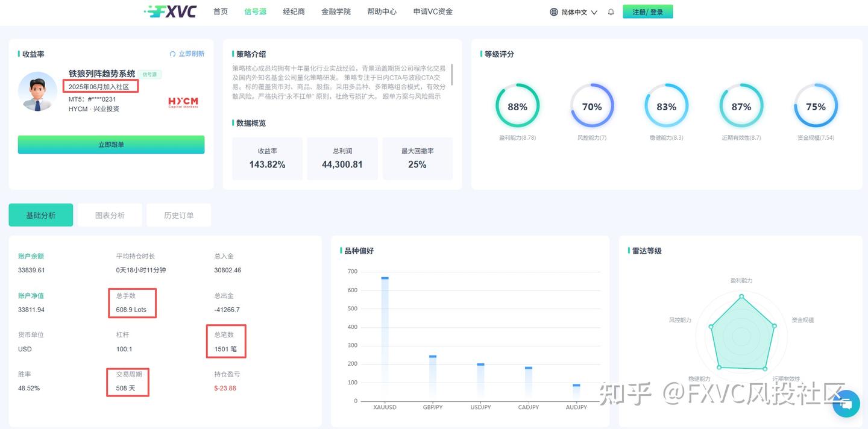The height and width of the screenshot is (429, 868).
Task: Open the language chevron next to 简体中文
Action: (x=595, y=11)
